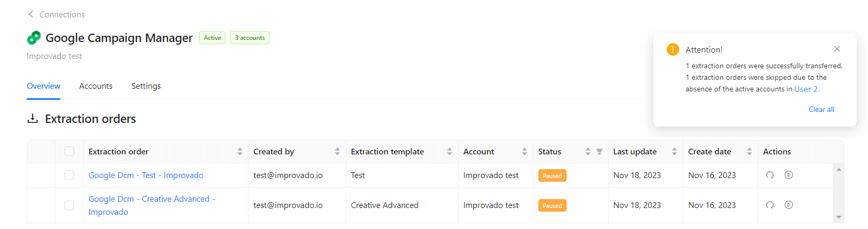Dismiss the Attention notification with X
The image size is (868, 229).
[837, 49]
